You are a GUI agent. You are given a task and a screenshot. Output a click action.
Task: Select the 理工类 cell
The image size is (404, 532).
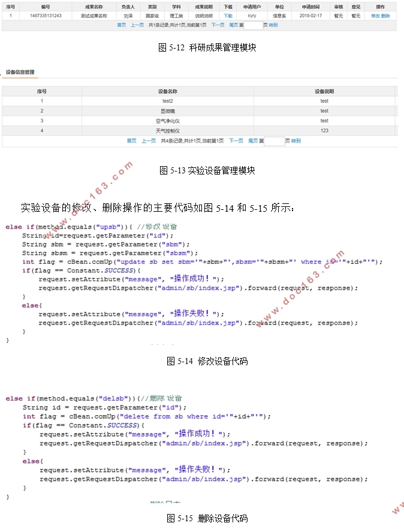coord(176,16)
